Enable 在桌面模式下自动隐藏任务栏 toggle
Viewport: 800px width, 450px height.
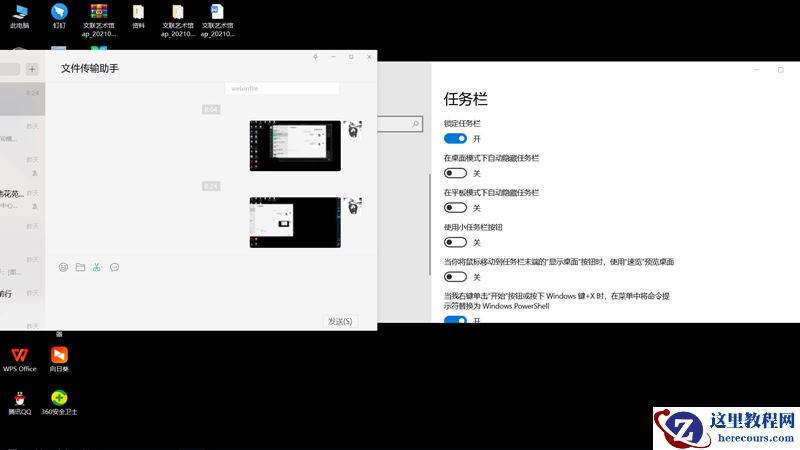point(455,173)
